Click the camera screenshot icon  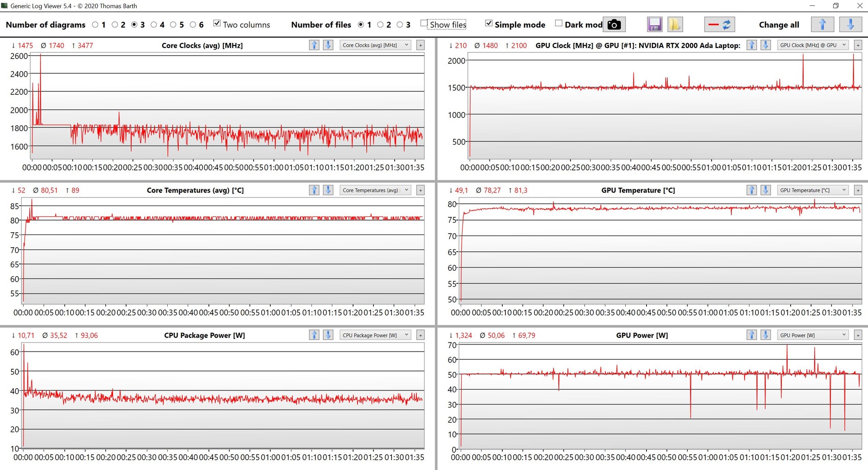click(613, 24)
